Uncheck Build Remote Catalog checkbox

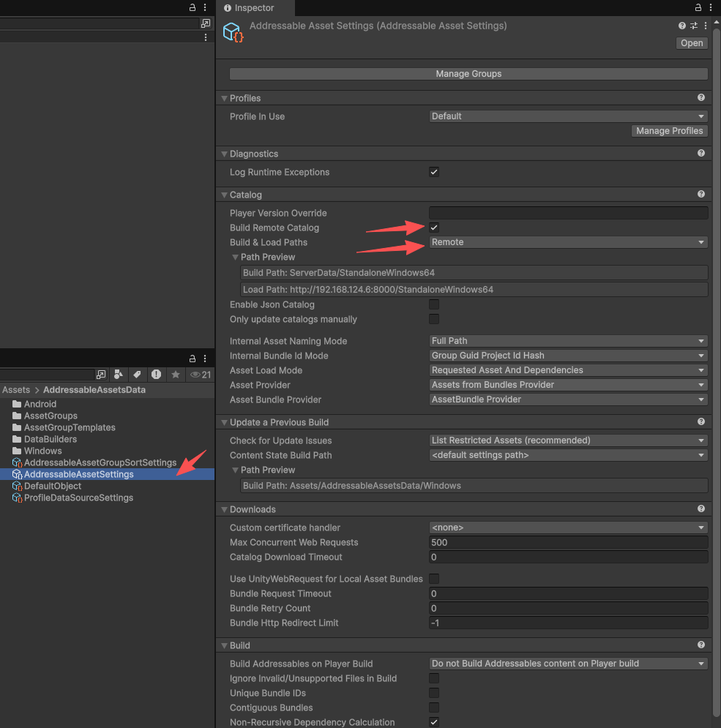(434, 228)
